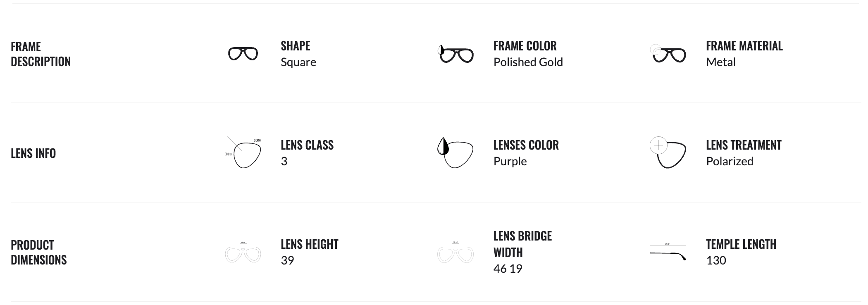Click the Square shape value
868x305 pixels.
click(298, 62)
